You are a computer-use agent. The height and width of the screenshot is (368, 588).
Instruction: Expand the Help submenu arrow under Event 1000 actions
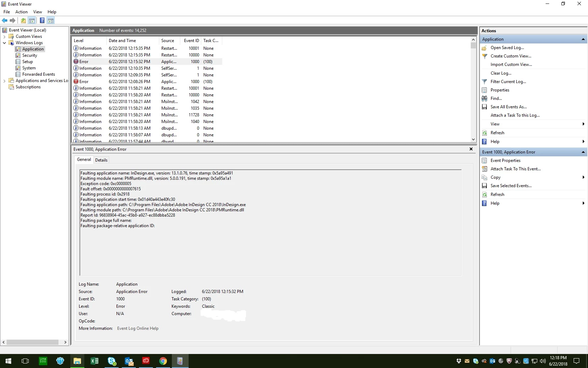[583, 203]
